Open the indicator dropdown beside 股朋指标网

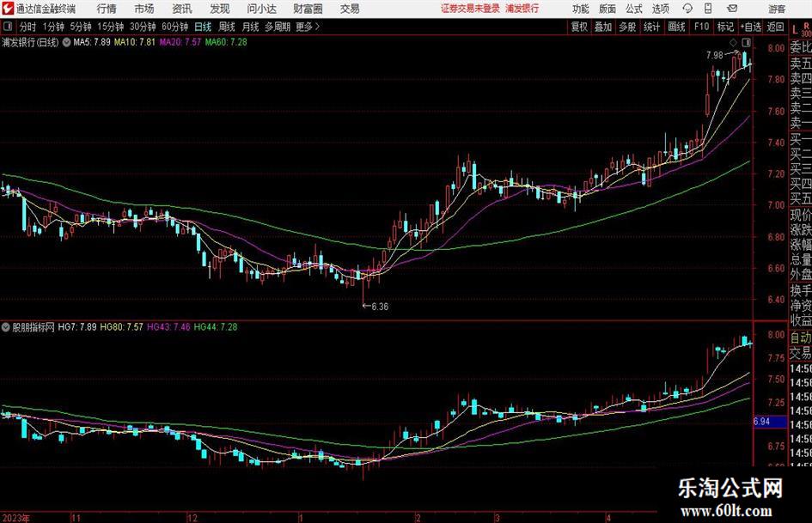click(x=6, y=326)
